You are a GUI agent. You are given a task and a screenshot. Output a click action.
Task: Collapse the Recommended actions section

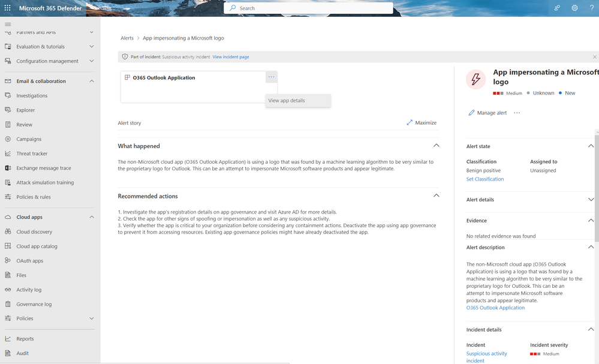tap(437, 195)
